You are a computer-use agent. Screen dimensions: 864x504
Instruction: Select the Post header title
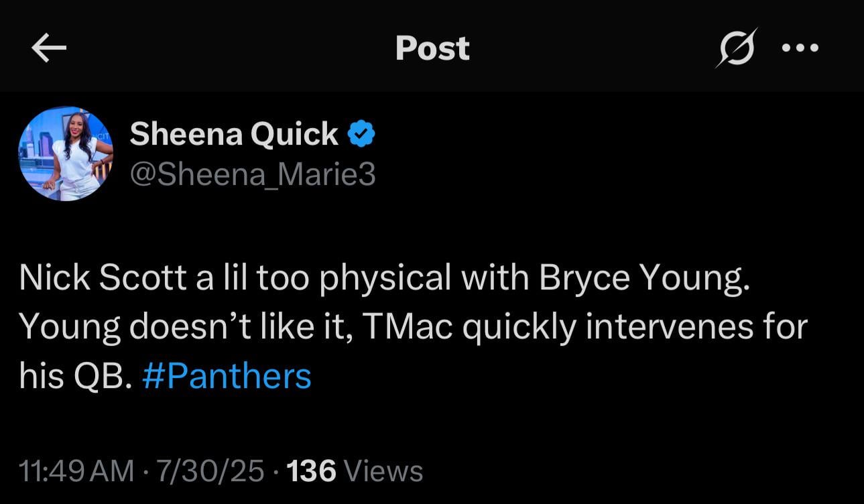[x=432, y=47]
